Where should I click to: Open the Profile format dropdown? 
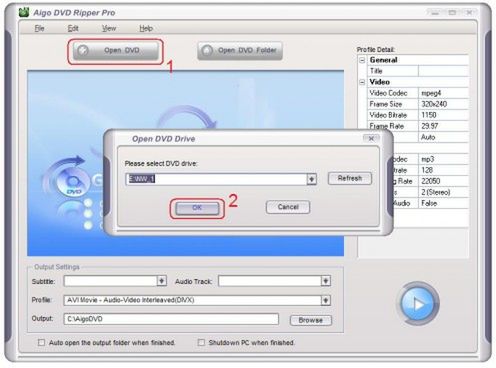tap(326, 300)
